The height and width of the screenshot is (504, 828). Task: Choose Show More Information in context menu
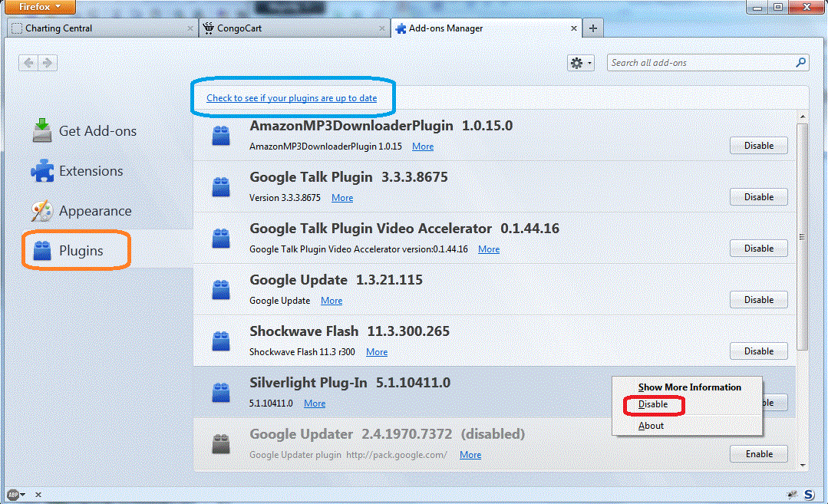click(x=689, y=387)
